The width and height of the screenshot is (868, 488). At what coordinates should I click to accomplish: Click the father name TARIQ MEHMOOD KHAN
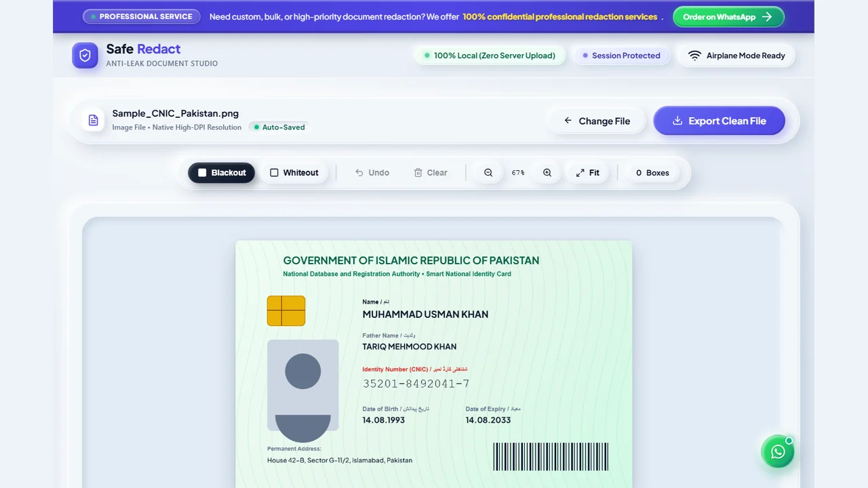410,346
